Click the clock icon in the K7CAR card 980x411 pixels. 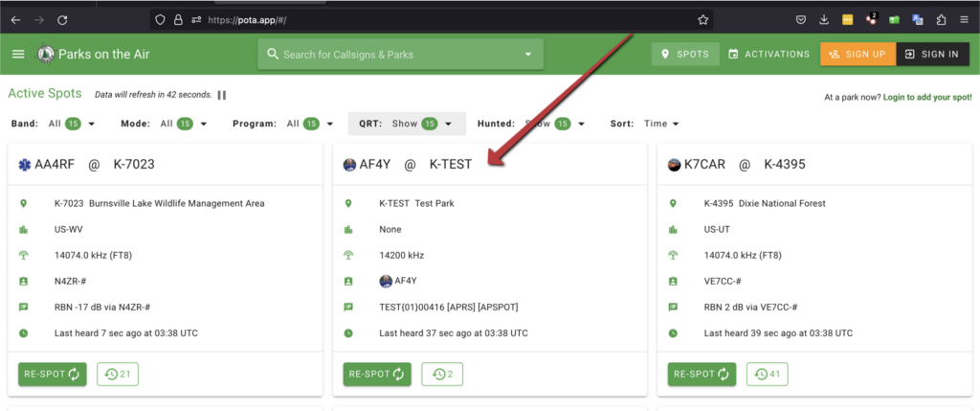(x=673, y=333)
